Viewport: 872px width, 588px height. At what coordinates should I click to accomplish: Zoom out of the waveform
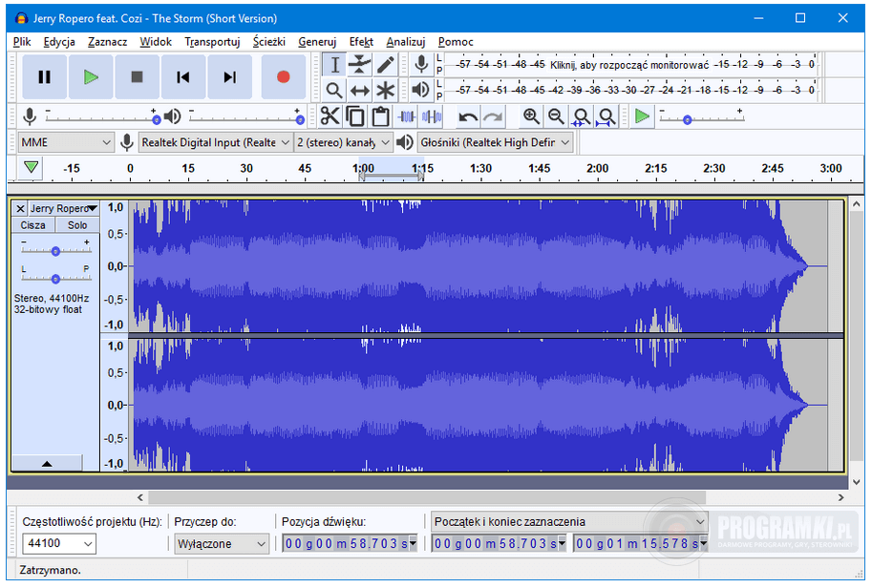[x=556, y=116]
